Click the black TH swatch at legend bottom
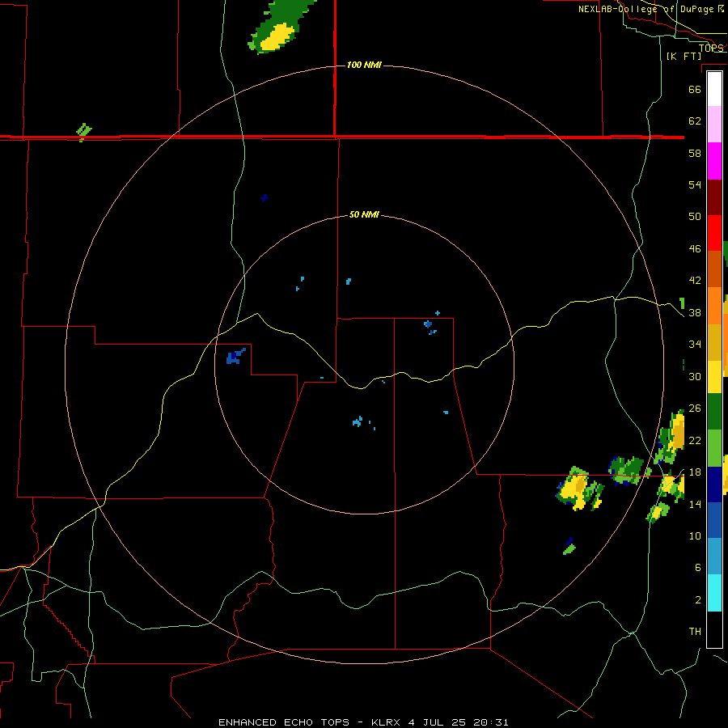The width and height of the screenshot is (728, 728). click(x=714, y=629)
